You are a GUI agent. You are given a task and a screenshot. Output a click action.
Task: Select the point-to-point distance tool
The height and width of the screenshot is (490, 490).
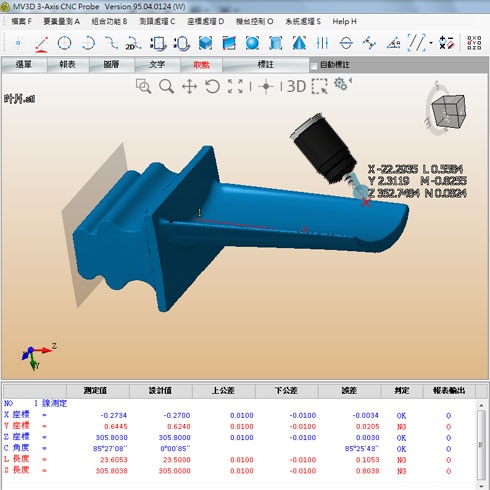point(369,43)
